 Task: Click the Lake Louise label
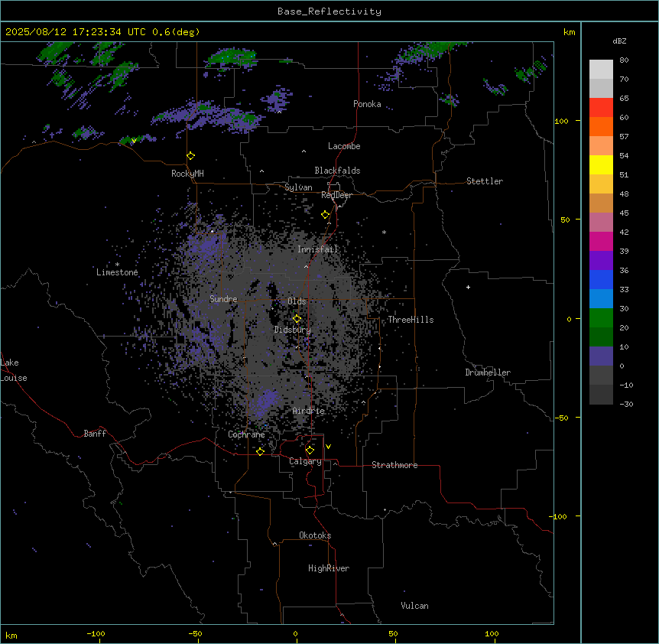tap(12, 370)
